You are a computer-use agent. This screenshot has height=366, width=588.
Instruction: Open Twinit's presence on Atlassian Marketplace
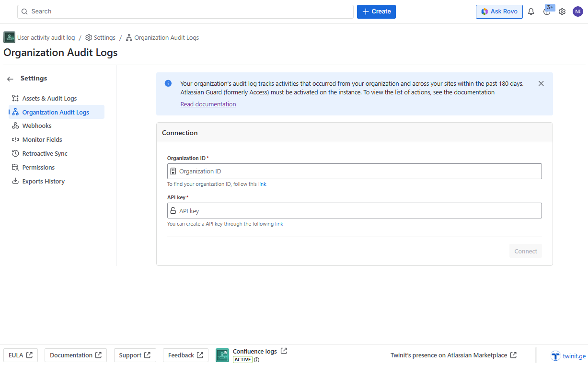[453, 355]
